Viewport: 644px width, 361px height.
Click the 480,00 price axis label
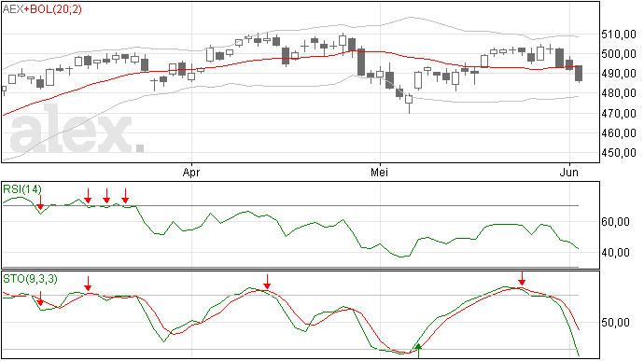click(619, 93)
